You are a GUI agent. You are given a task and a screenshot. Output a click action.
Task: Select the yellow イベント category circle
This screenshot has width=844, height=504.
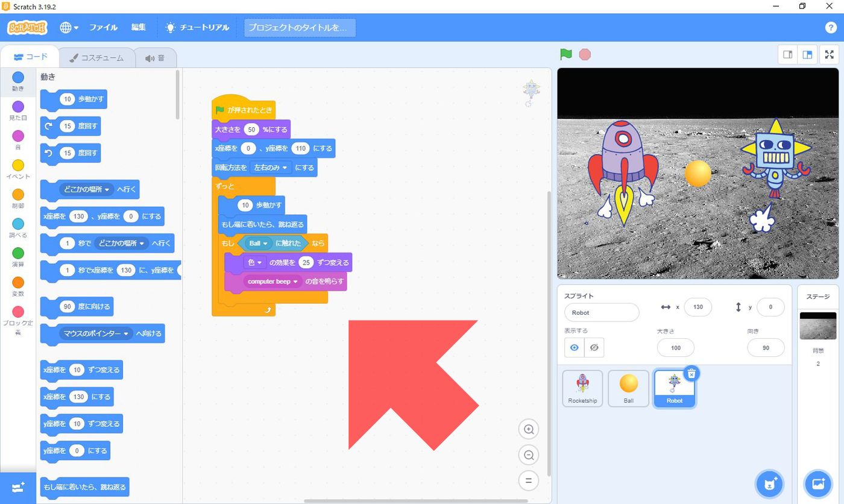point(18,165)
